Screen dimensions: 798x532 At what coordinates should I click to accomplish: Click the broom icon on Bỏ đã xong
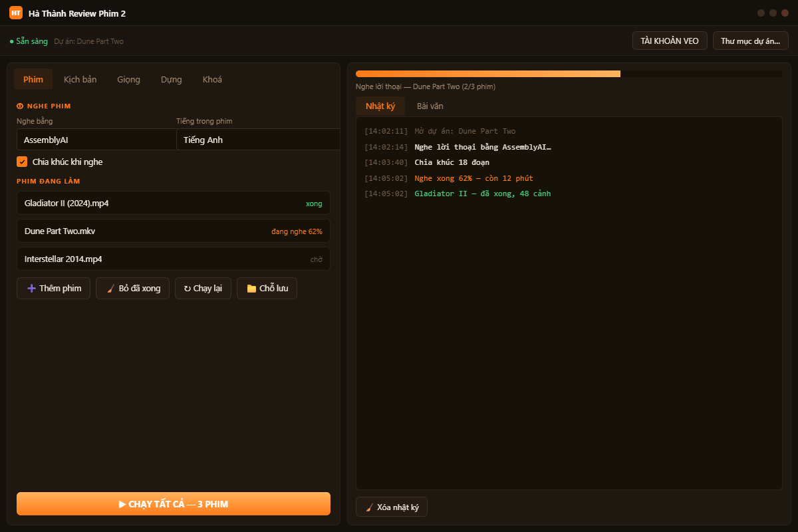[111, 289]
